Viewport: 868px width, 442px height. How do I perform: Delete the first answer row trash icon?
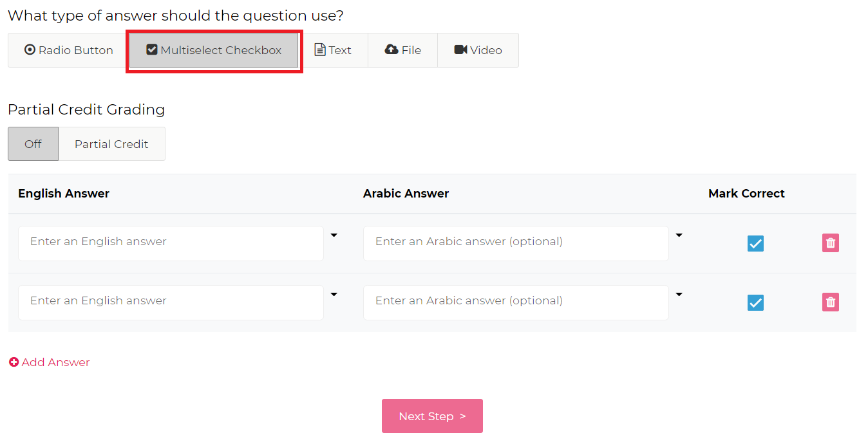(x=831, y=243)
